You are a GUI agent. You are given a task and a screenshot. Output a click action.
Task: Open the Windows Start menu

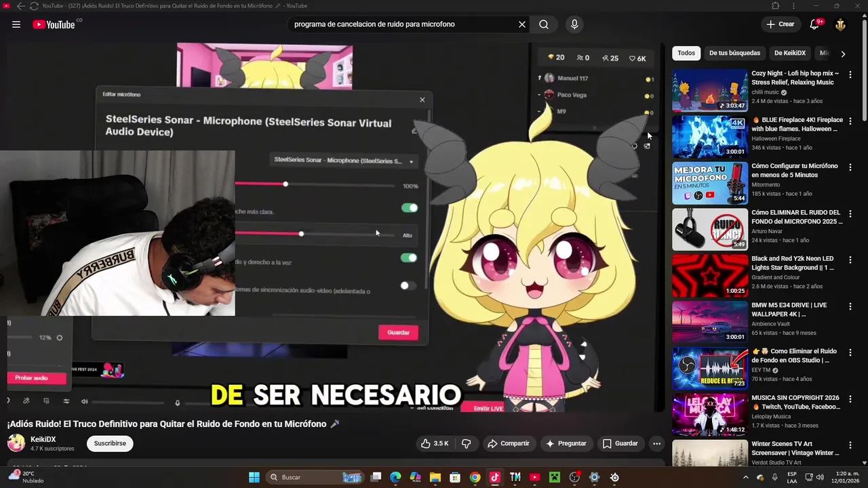click(254, 477)
